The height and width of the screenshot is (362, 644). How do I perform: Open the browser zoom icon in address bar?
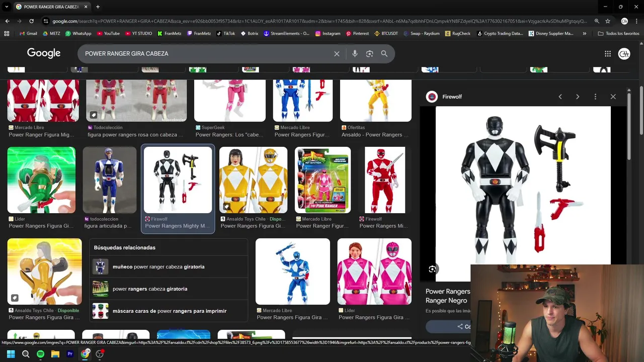click(597, 21)
